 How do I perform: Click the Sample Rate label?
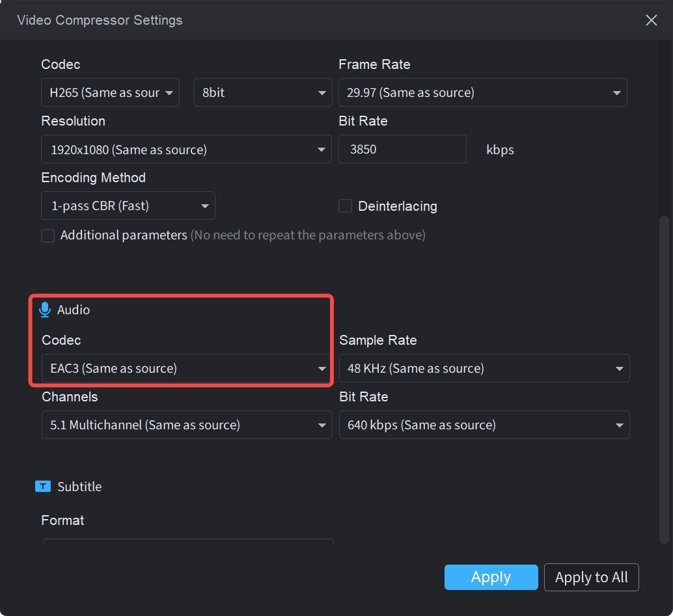(x=378, y=340)
